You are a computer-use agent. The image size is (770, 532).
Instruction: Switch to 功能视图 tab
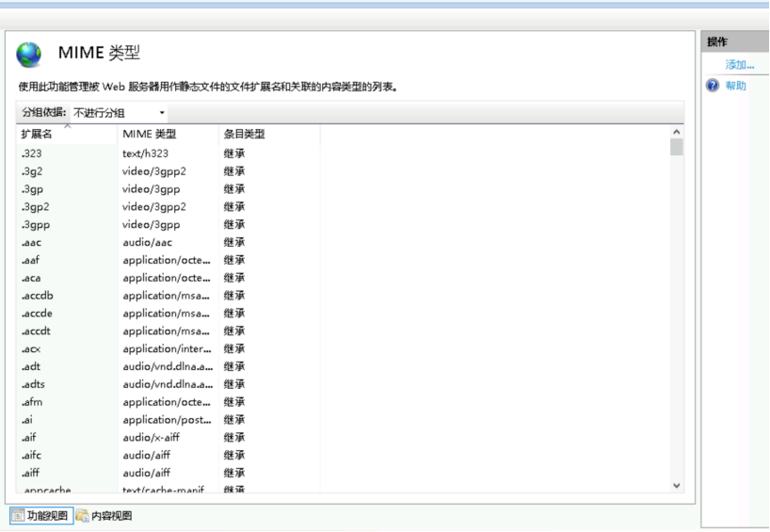41,515
